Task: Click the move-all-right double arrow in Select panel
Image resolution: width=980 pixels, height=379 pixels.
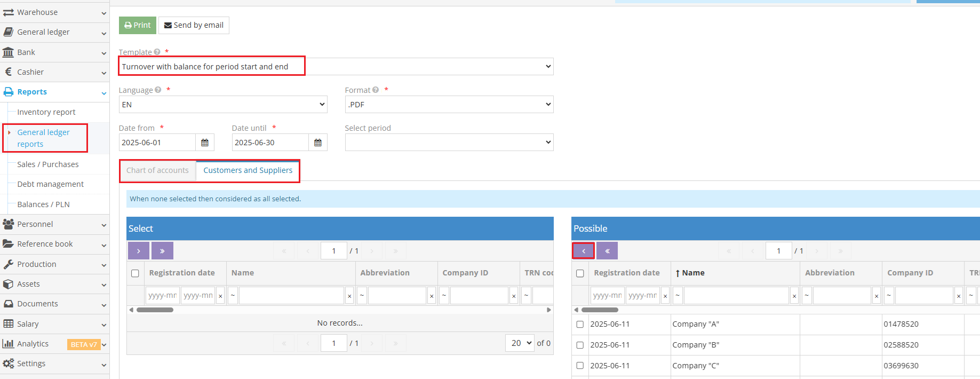Action: [x=162, y=250]
